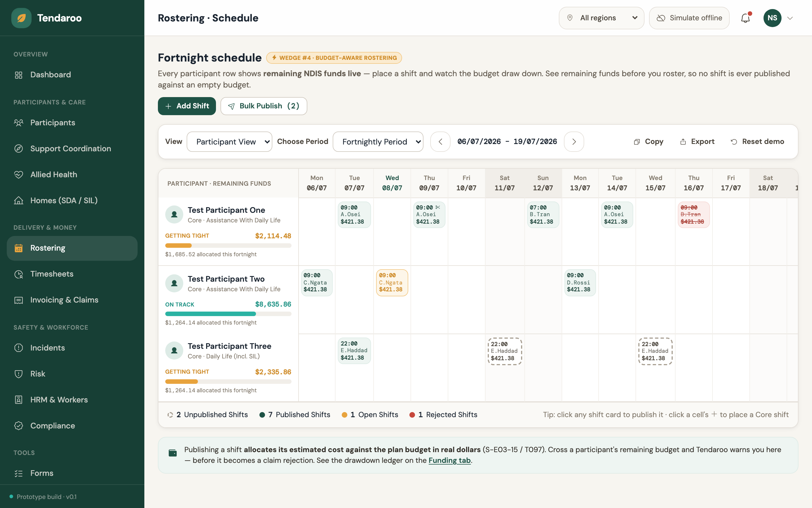
Task: Open Forms under Tools
Action: pyautogui.click(x=72, y=473)
